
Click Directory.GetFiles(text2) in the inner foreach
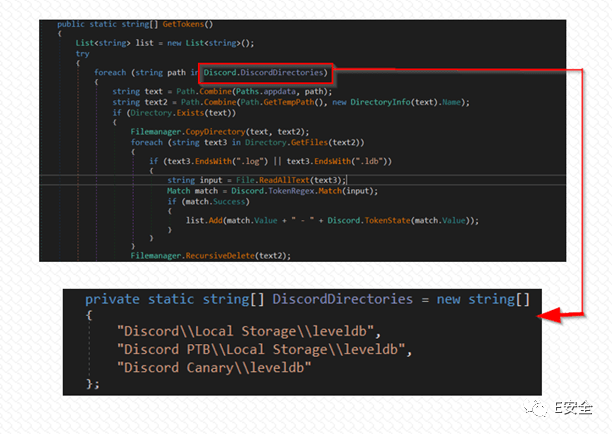pos(304,142)
